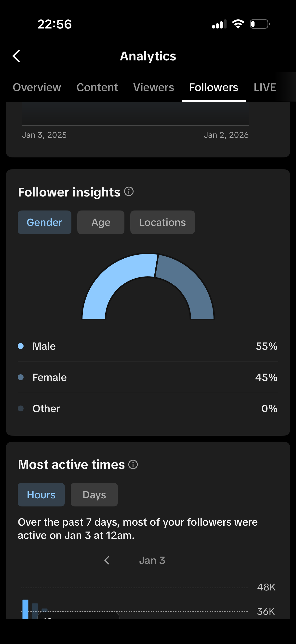Switch follower insights to Age
This screenshot has height=644, width=296.
point(101,222)
